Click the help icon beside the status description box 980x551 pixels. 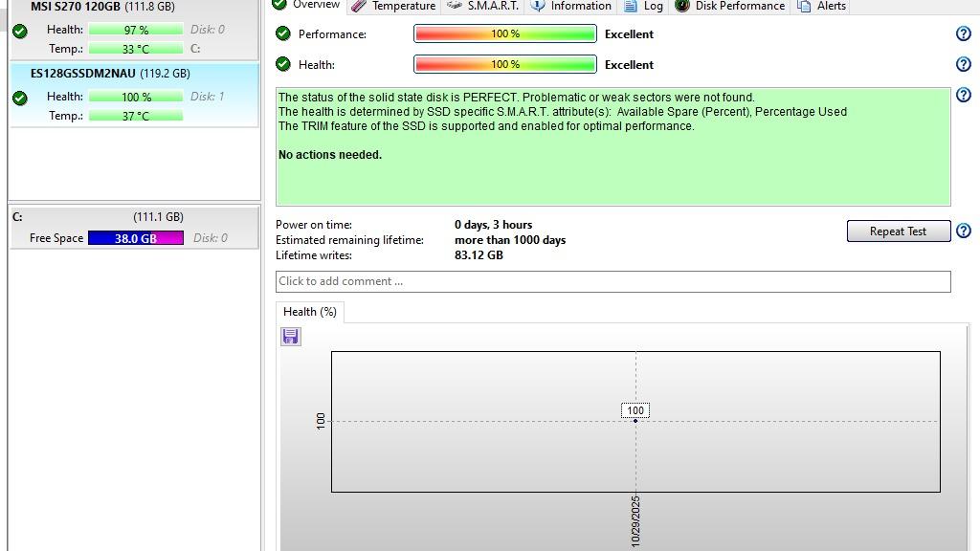point(964,95)
